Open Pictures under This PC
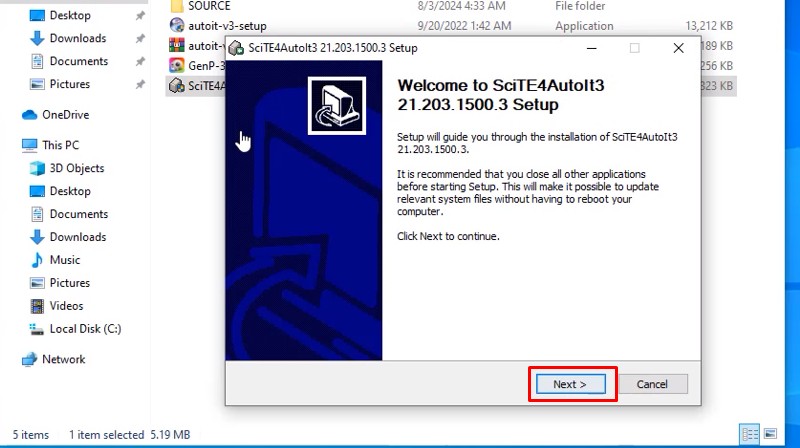The width and height of the screenshot is (800, 448). (69, 283)
